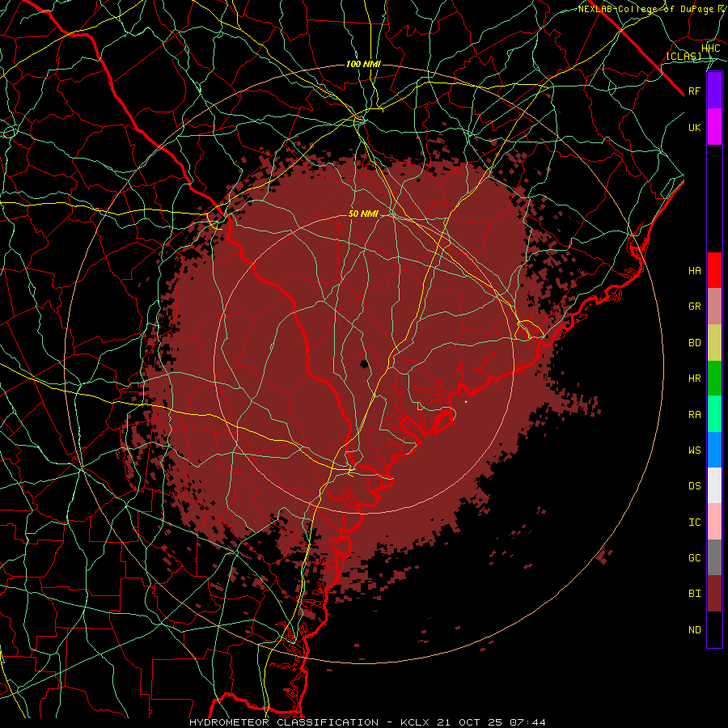Screen dimensions: 728x728
Task: Click the HYDROMETEOR CLASSIFICATION title text
Action: pyautogui.click(x=284, y=722)
